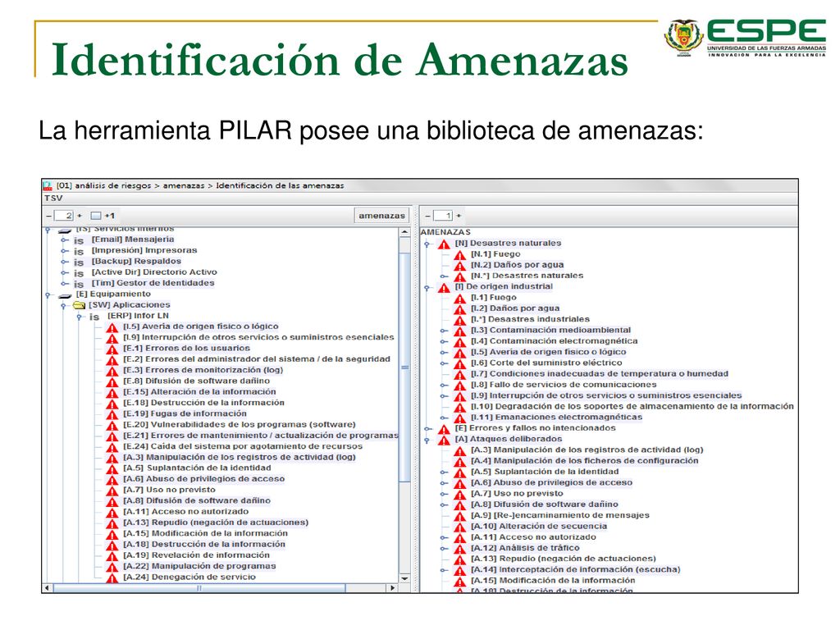
Task: Expand the Impresión Impresoras node
Action: (64, 251)
